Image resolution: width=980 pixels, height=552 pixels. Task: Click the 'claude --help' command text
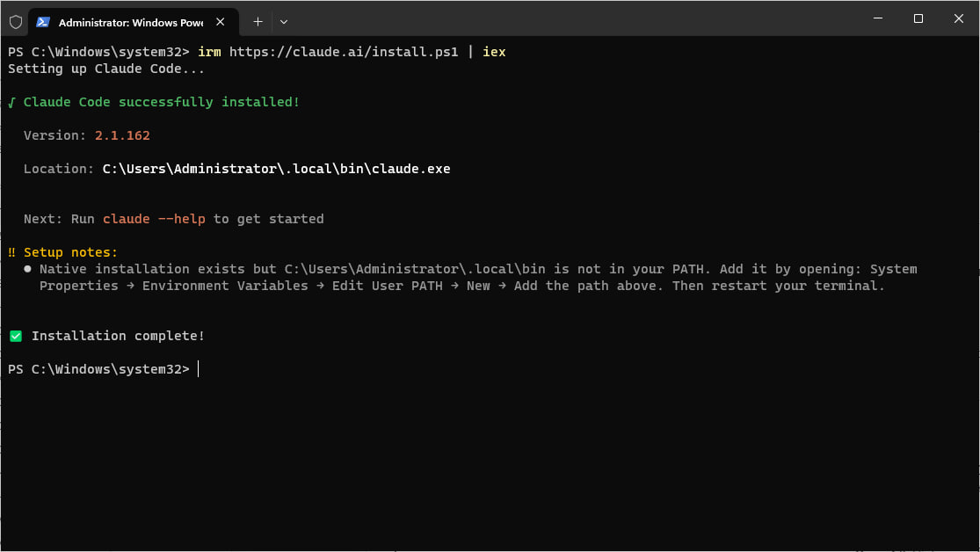154,219
